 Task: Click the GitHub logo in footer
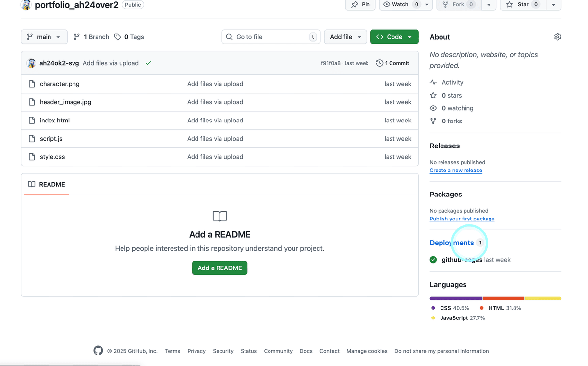pyautogui.click(x=98, y=351)
